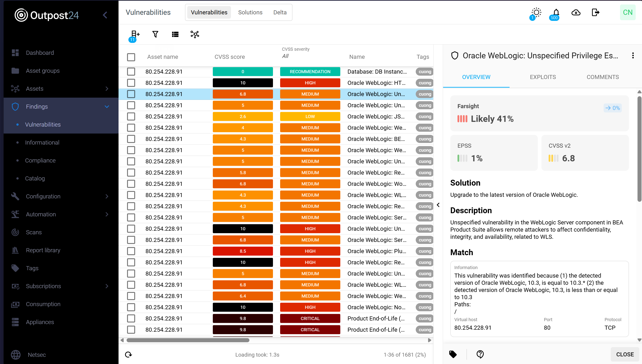
Task: Click the logout icon in header
Action: pyautogui.click(x=596, y=13)
